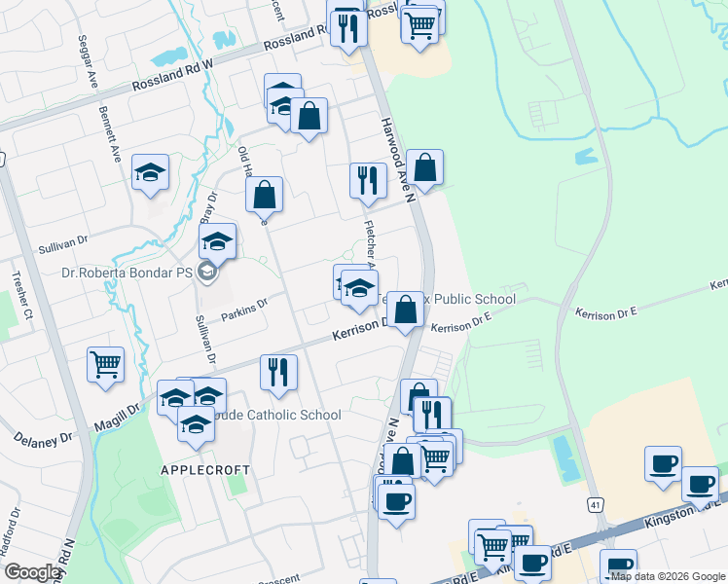The height and width of the screenshot is (584, 728).
Task: Click the Delaney Dr street label
Action: point(42,440)
